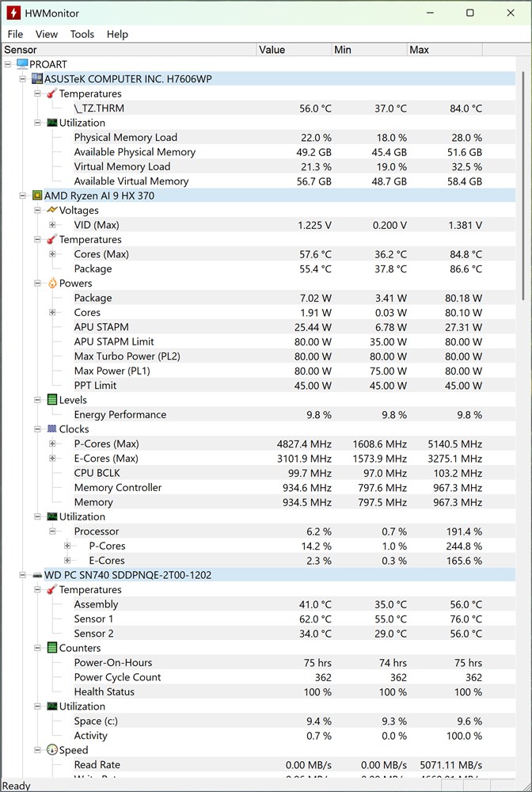This screenshot has height=792, width=532.
Task: Click the Clocks waveform icon
Action: tap(51, 429)
